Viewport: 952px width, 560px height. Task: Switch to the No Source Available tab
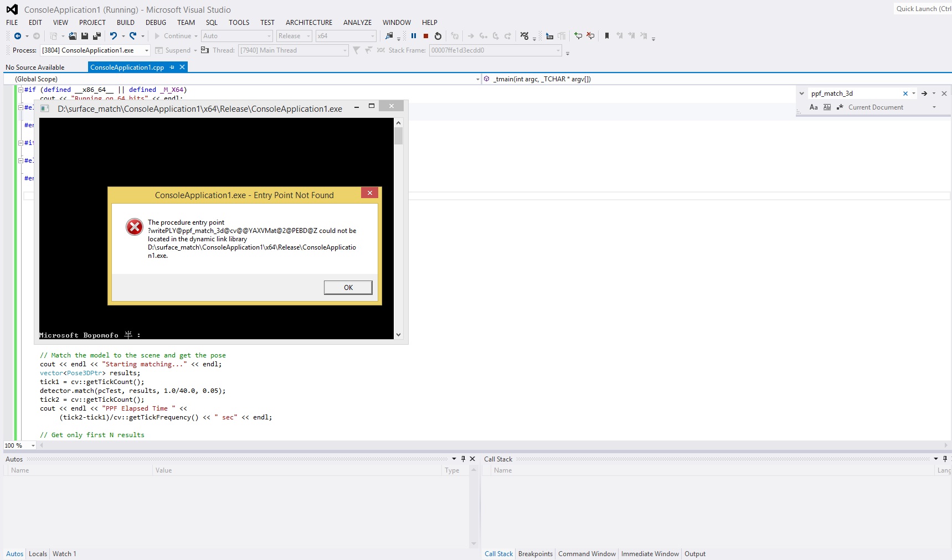pyautogui.click(x=35, y=68)
